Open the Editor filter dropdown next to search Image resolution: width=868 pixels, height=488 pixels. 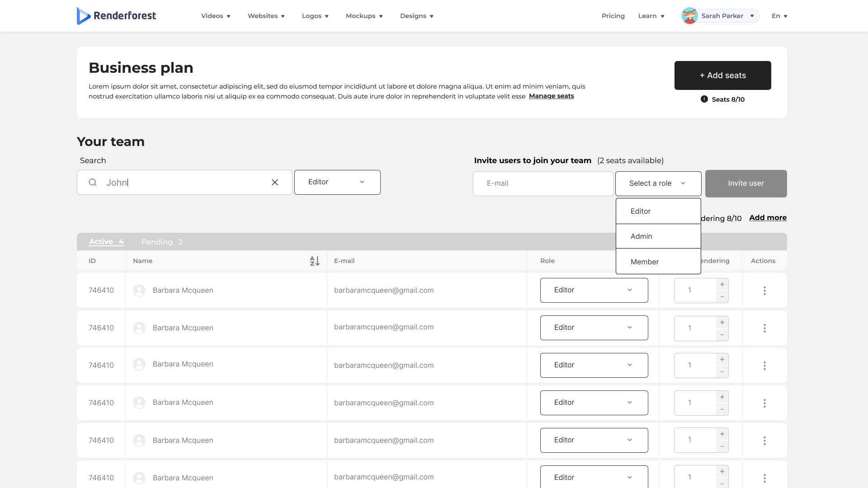click(x=337, y=182)
